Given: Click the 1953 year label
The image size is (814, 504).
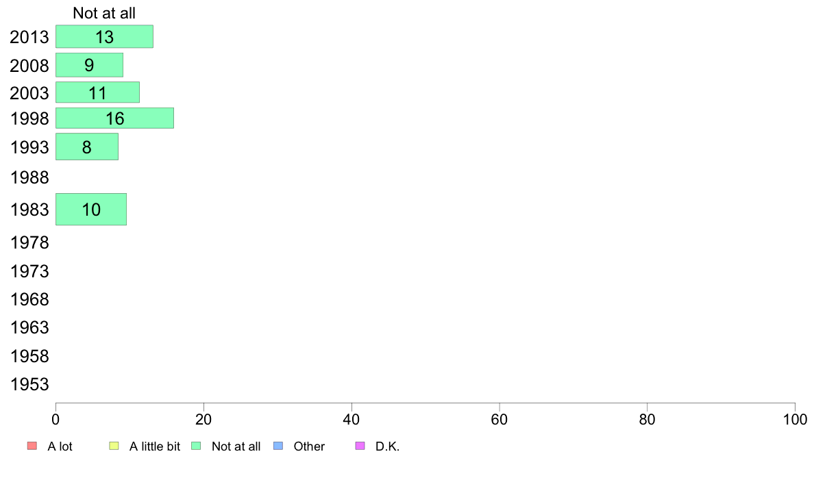Looking at the screenshot, I should click(x=29, y=384).
